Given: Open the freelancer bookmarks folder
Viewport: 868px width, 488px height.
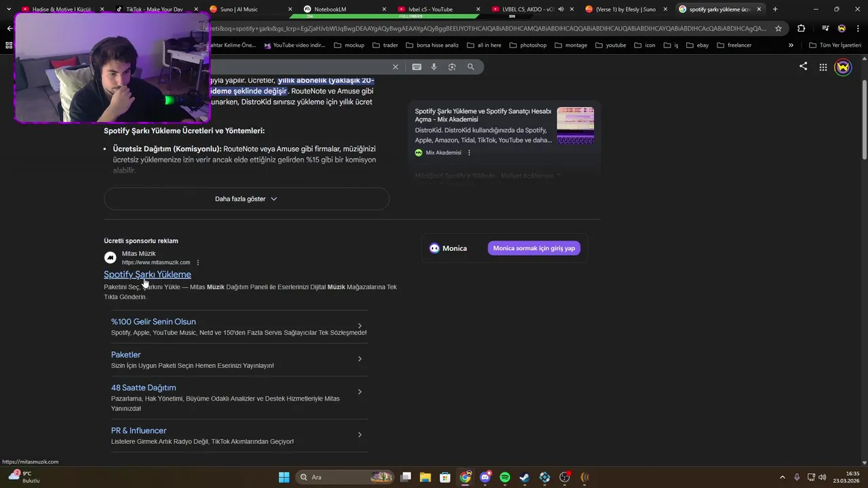Looking at the screenshot, I should pyautogui.click(x=734, y=45).
